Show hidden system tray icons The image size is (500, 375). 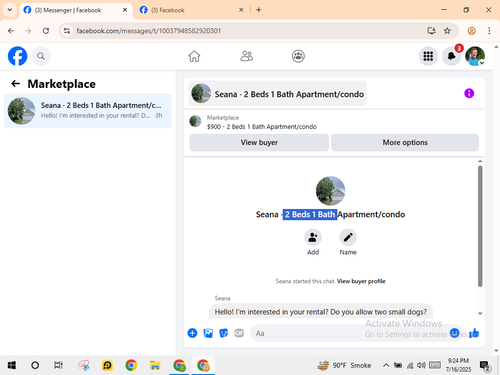386,365
